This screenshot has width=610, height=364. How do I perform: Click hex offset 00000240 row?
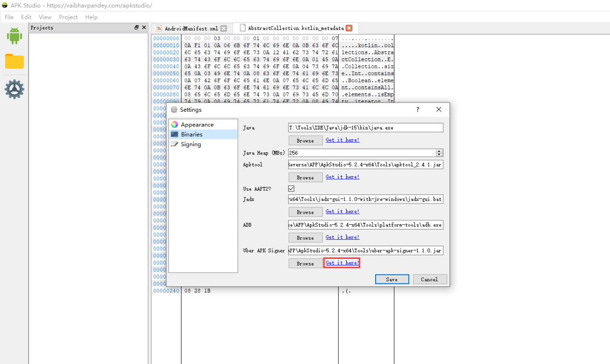coord(166,291)
